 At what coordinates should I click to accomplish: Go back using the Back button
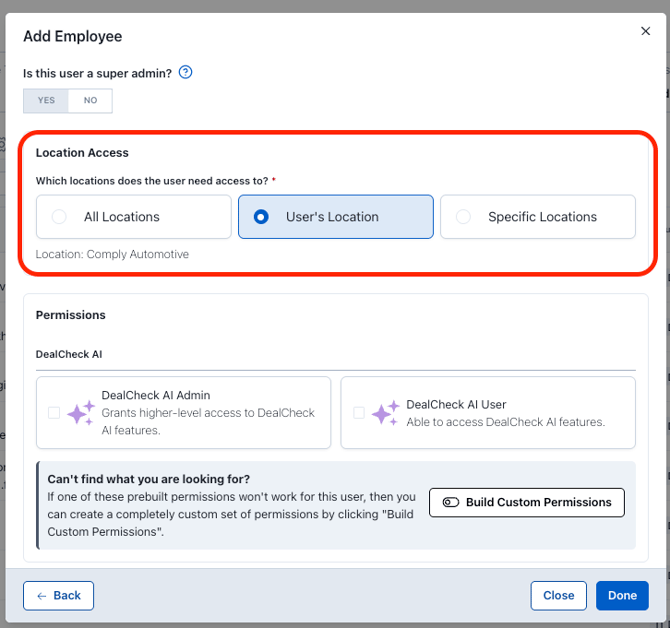58,595
